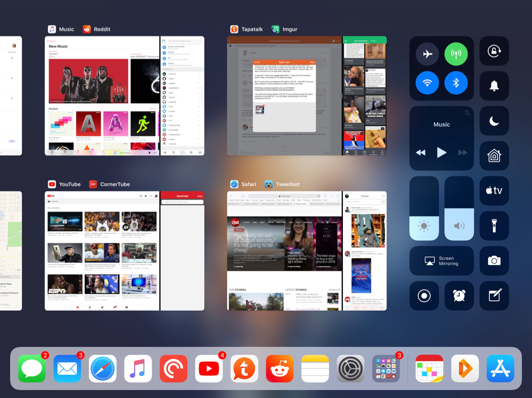The width and height of the screenshot is (532, 398).
Task: Select the YouTube label icon
Action: 52,184
